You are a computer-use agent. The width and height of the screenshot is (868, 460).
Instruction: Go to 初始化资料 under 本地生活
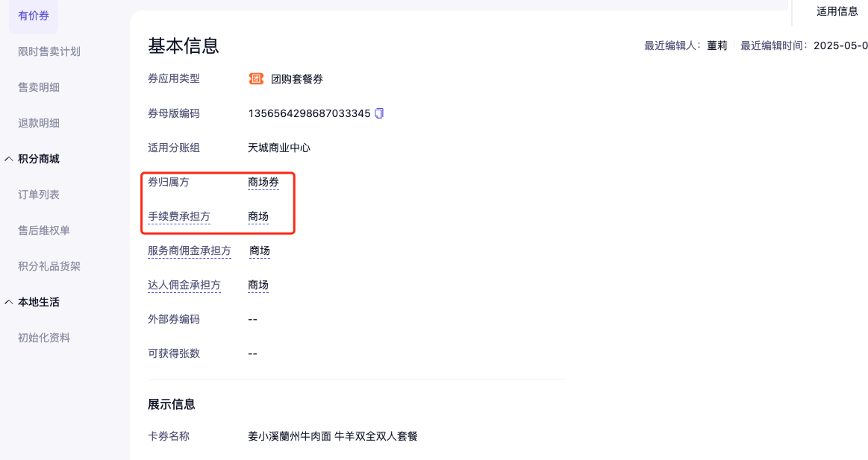point(44,338)
